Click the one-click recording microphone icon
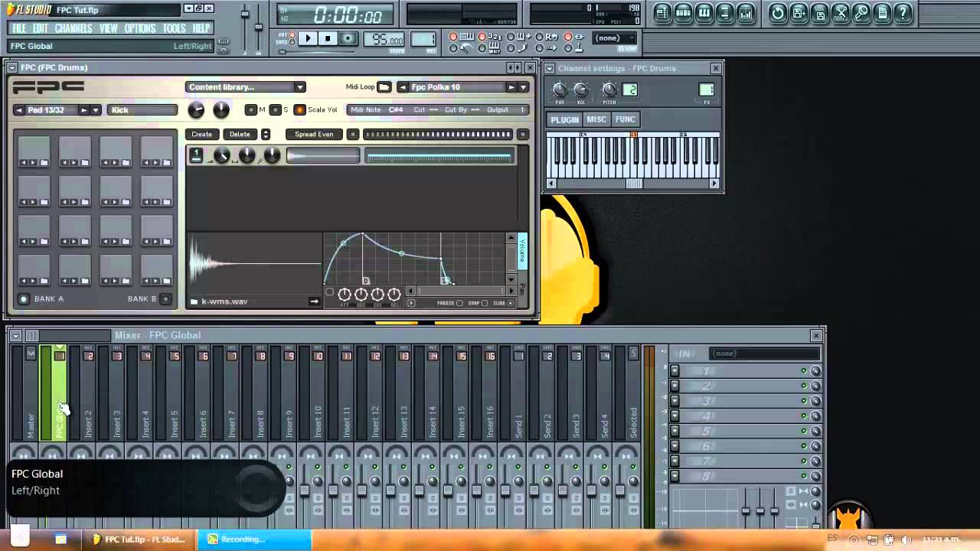 [x=861, y=13]
